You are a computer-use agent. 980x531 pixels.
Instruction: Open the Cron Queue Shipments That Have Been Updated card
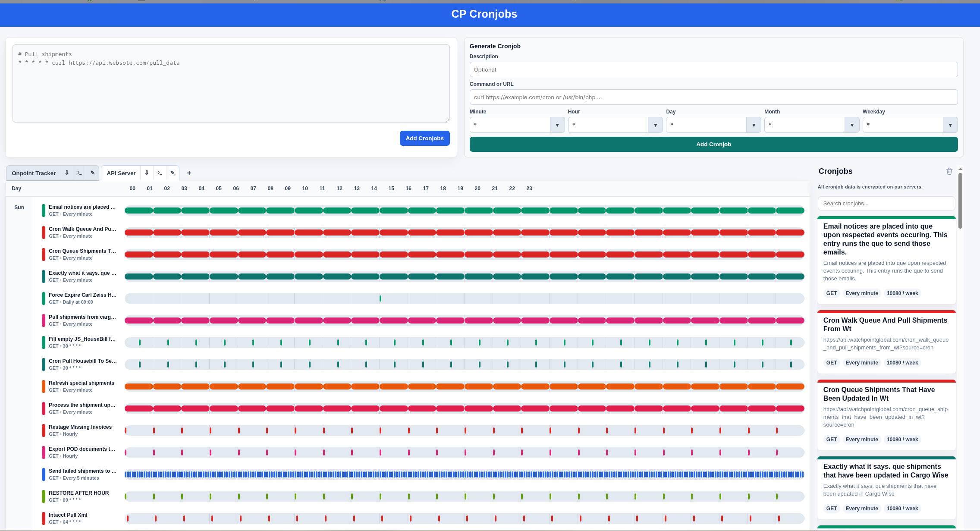pyautogui.click(x=886, y=415)
